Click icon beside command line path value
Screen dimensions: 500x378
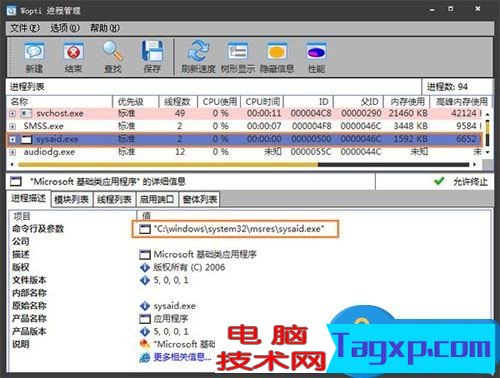(x=145, y=229)
